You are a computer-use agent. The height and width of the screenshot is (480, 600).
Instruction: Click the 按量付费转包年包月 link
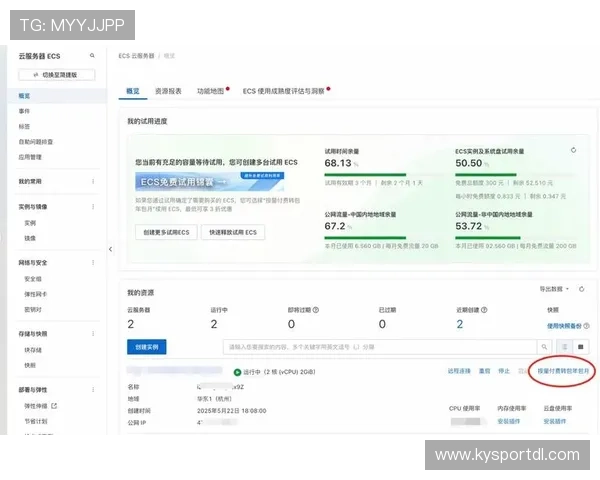pyautogui.click(x=563, y=371)
